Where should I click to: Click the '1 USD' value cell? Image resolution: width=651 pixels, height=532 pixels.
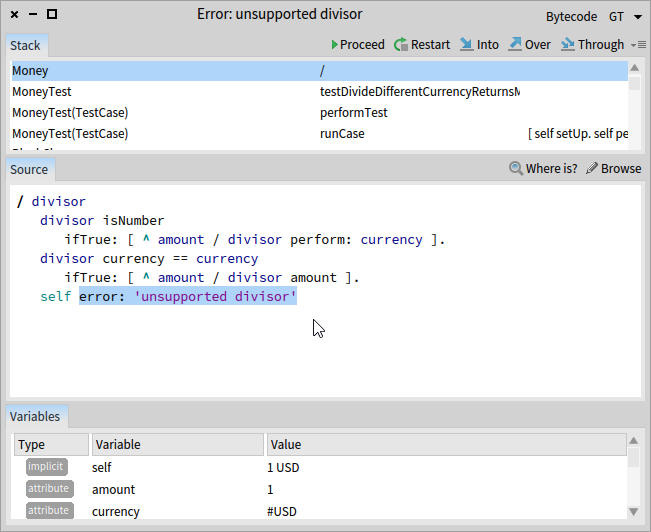pos(283,468)
